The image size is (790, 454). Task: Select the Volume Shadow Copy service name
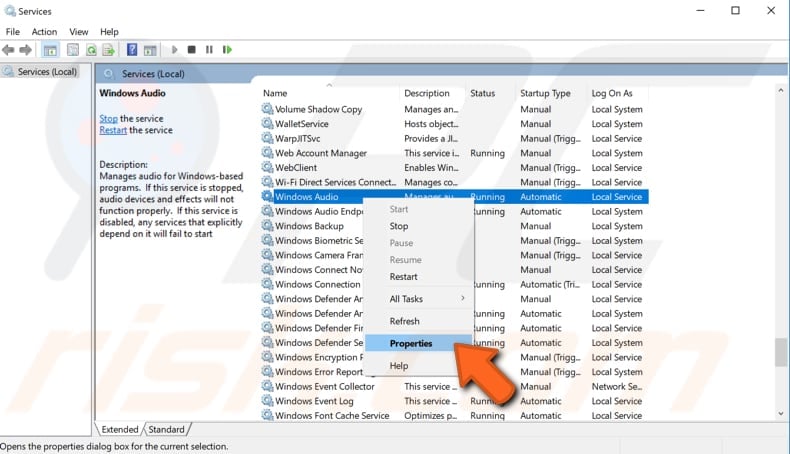pyautogui.click(x=318, y=109)
